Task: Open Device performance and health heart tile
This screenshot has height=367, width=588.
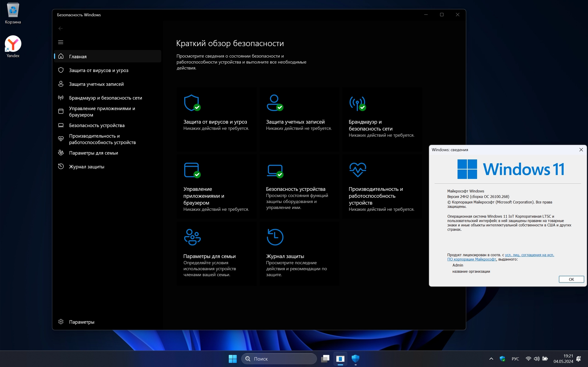Action: (x=357, y=170)
